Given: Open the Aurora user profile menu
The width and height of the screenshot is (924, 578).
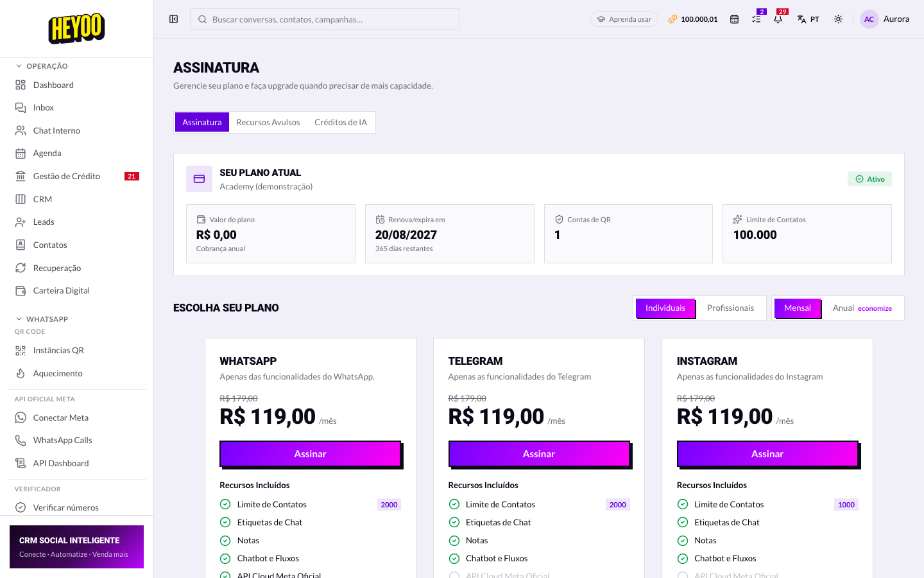Looking at the screenshot, I should (885, 19).
